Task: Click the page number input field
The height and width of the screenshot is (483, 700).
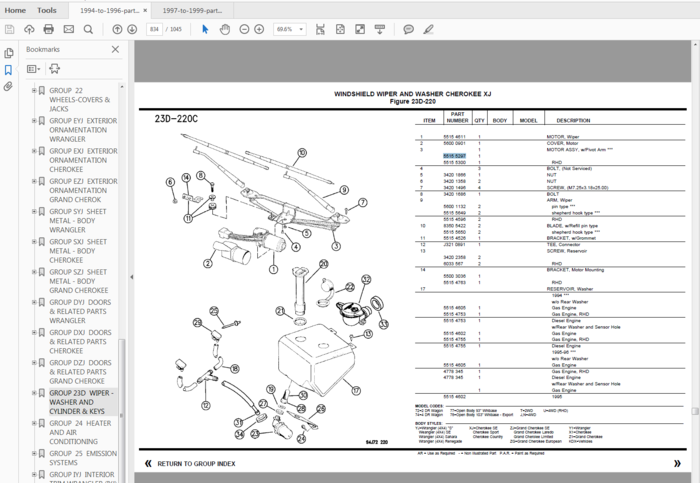Action: click(x=154, y=29)
